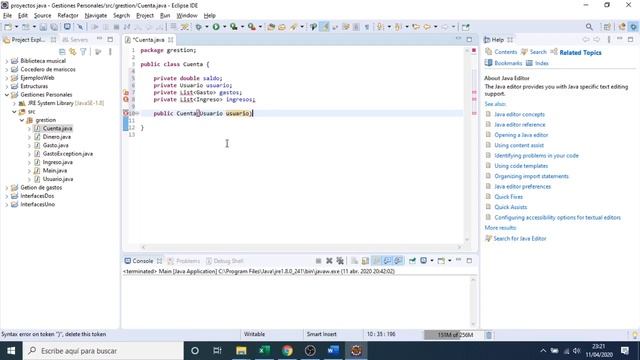
Task: Click the Chrome icon in taskbar
Action: (x=287, y=351)
